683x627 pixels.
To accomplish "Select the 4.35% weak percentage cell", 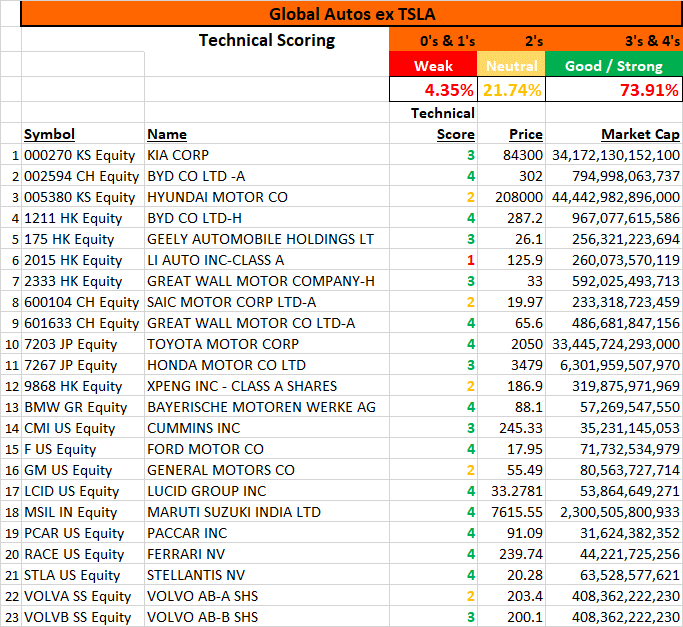I will pyautogui.click(x=433, y=89).
